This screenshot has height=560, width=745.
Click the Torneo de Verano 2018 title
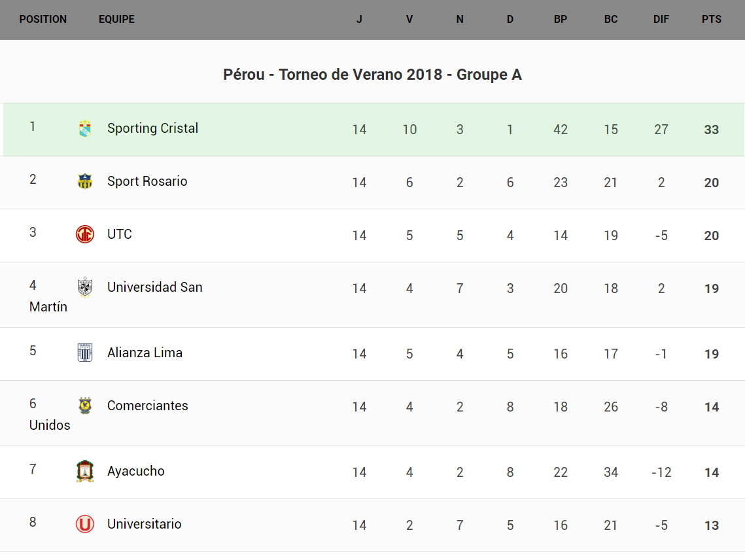[x=372, y=75]
